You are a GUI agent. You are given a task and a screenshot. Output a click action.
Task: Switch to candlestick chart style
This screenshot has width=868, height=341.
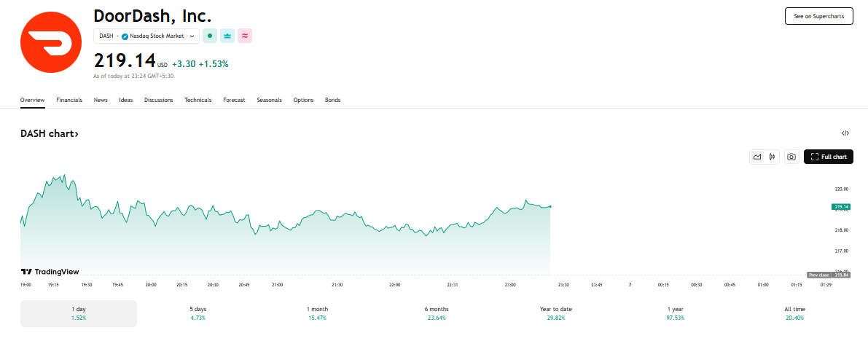click(772, 157)
